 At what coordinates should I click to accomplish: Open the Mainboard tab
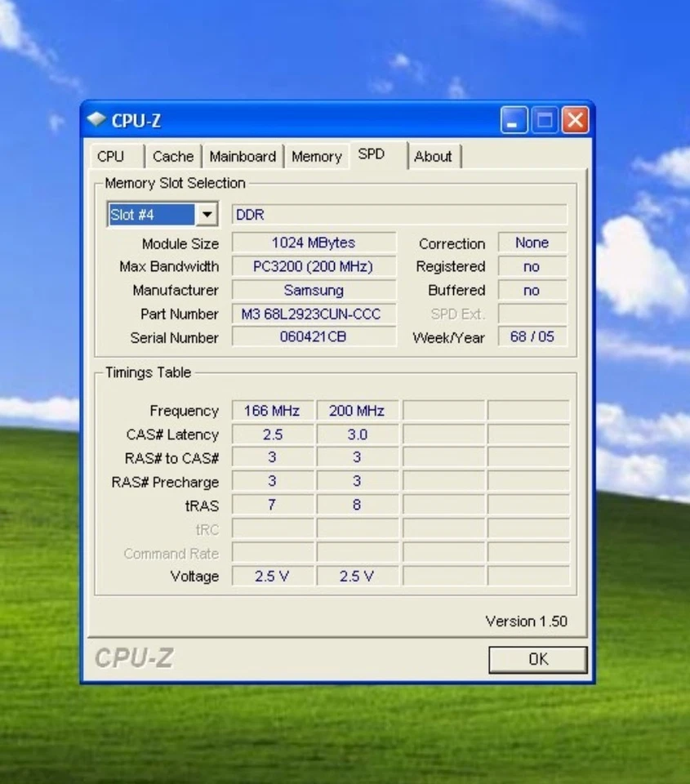(x=243, y=156)
